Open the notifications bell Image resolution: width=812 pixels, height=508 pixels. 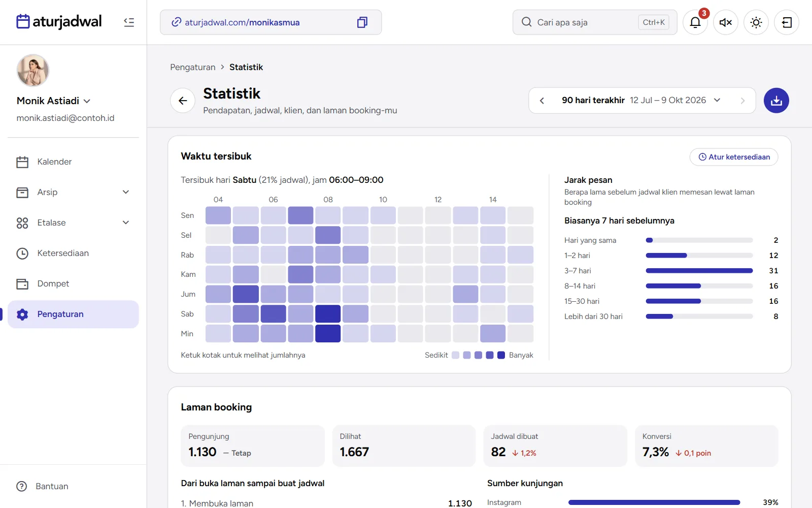click(x=695, y=22)
